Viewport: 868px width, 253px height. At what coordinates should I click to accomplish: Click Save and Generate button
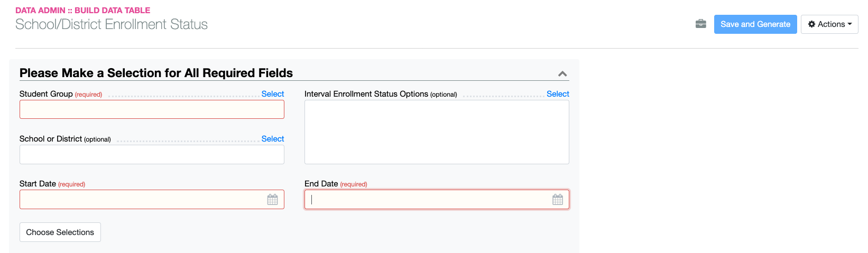point(755,24)
